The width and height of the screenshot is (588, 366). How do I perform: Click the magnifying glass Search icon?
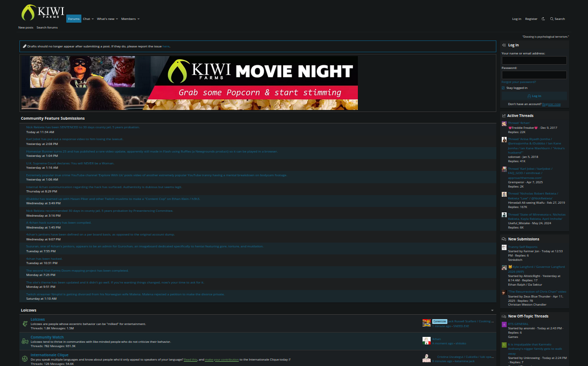click(552, 19)
